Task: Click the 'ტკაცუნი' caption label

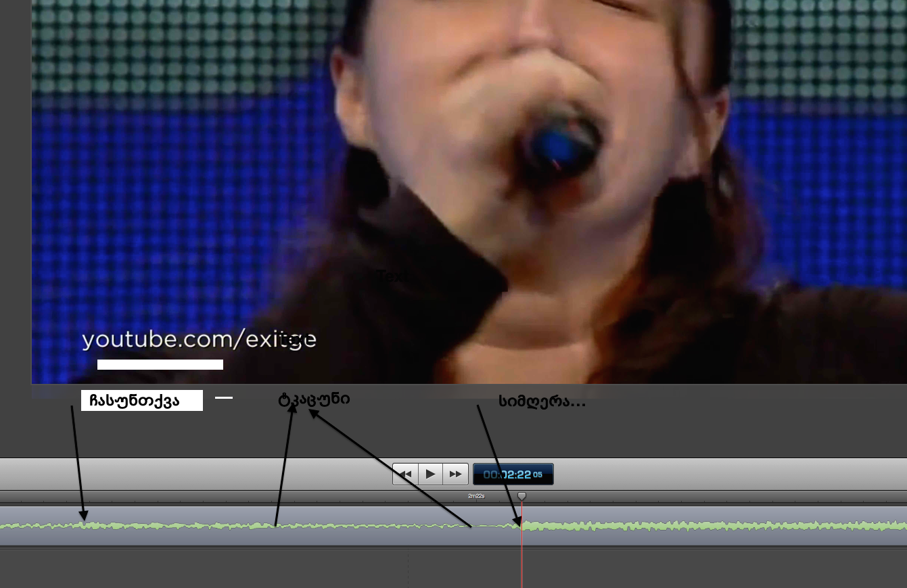Action: tap(312, 398)
